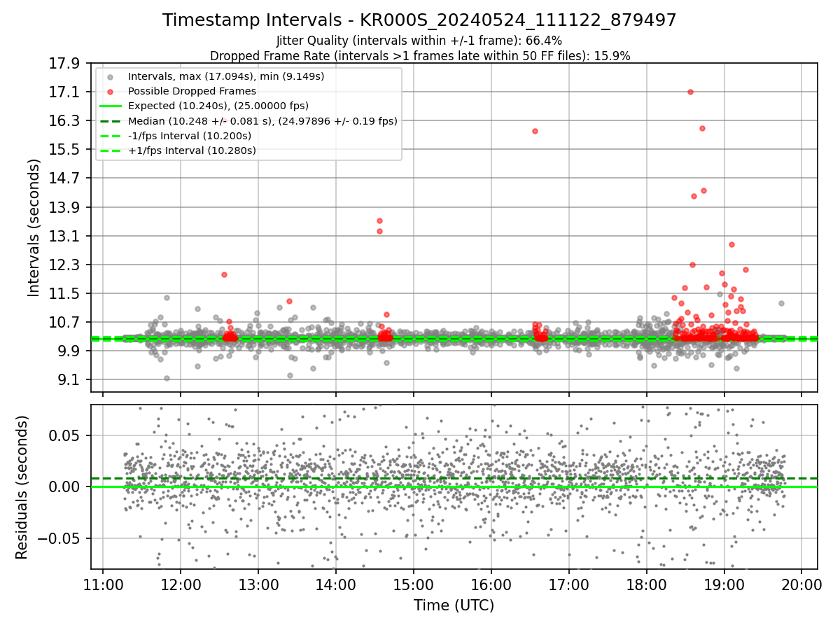Click the x-axis tick label '18:00'
840x630 pixels.
646,584
